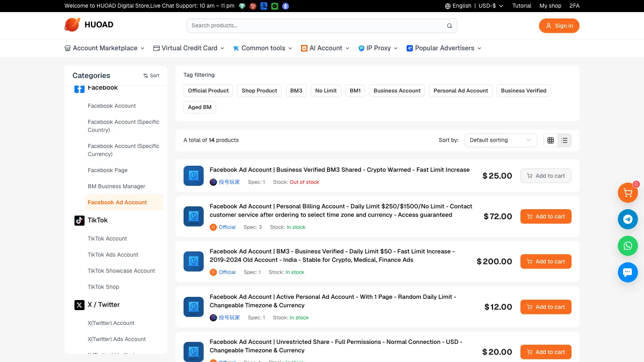This screenshot has width=644, height=362.
Task: Click the Tron payment icon in top bar
Action: tap(253, 6)
